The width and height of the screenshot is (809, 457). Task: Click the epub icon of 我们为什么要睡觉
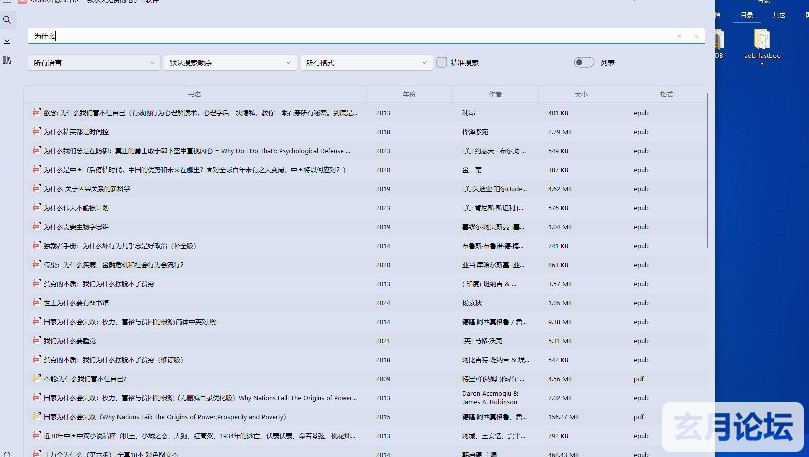[x=36, y=340]
